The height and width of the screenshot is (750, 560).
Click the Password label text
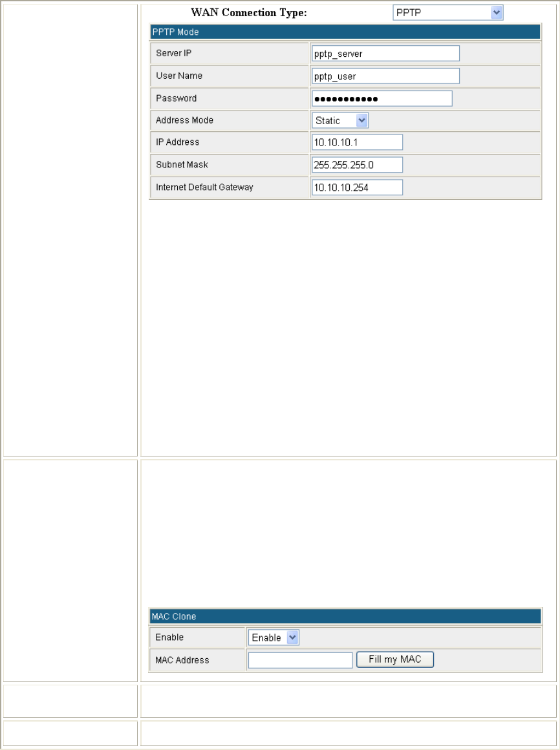tap(176, 98)
